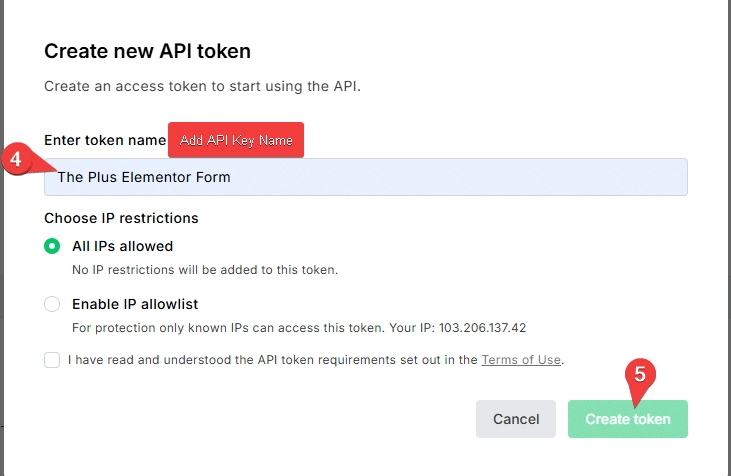
Task: Click the No IP restrictions description text
Action: pyautogui.click(x=204, y=270)
